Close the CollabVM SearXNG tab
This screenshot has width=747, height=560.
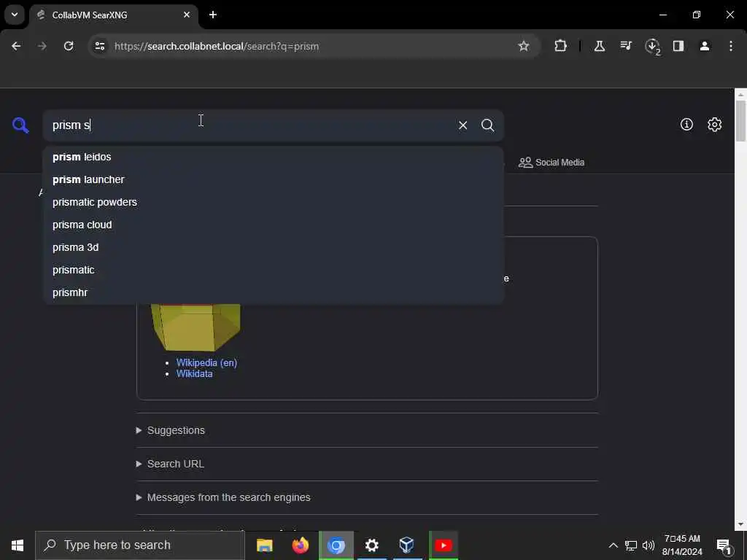pos(187,15)
